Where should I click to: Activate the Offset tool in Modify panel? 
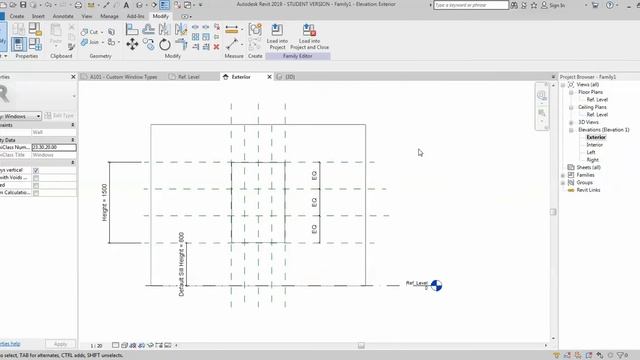[x=148, y=29]
